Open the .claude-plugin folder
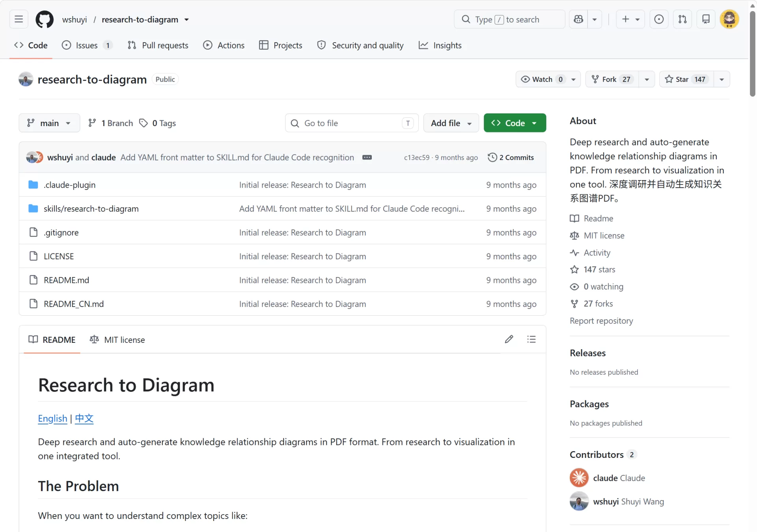 (69, 185)
